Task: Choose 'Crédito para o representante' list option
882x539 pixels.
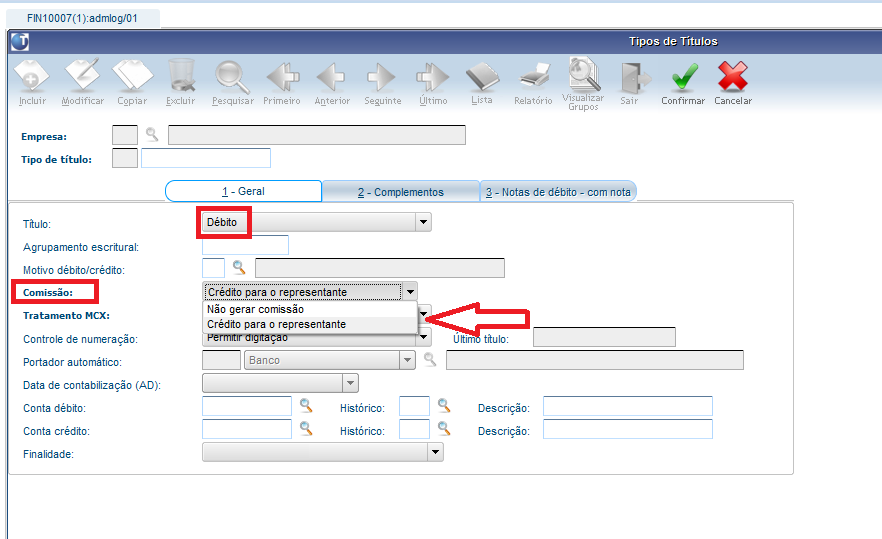Action: 309,325
